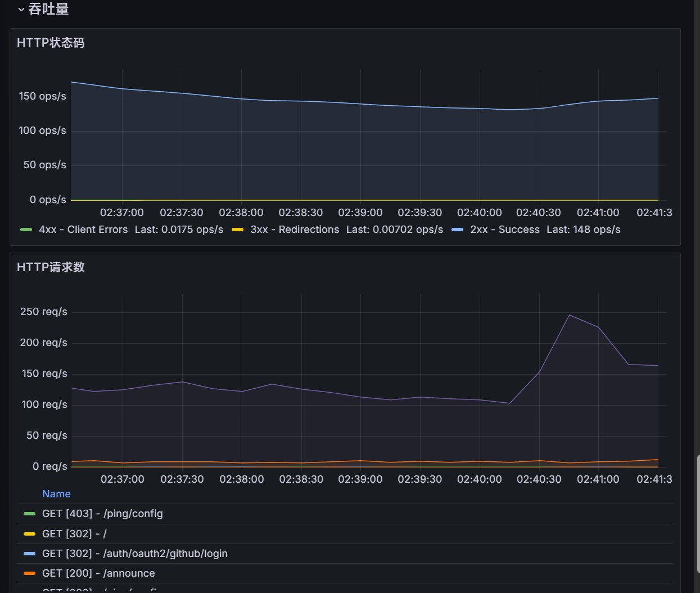Open the HTTP状态码 panel title menu
Screen dimensions: 700x593
point(51,43)
